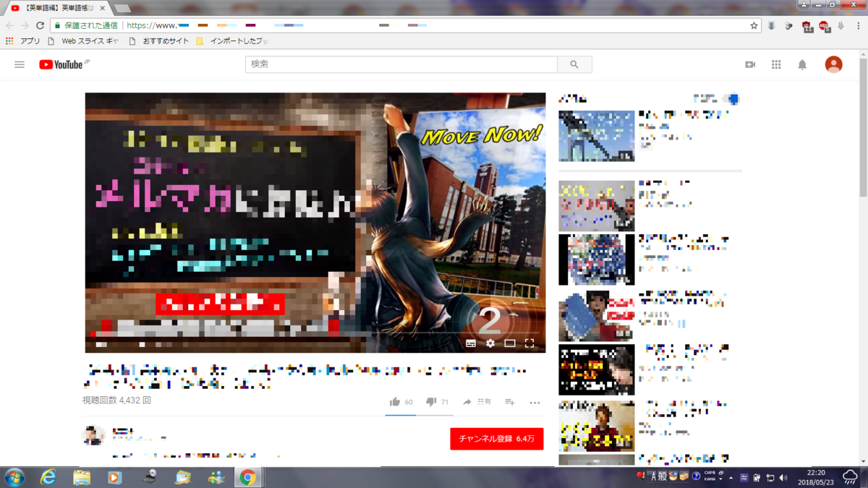This screenshot has width=868, height=488.
Task: Share the video via 共有 button
Action: pyautogui.click(x=477, y=402)
